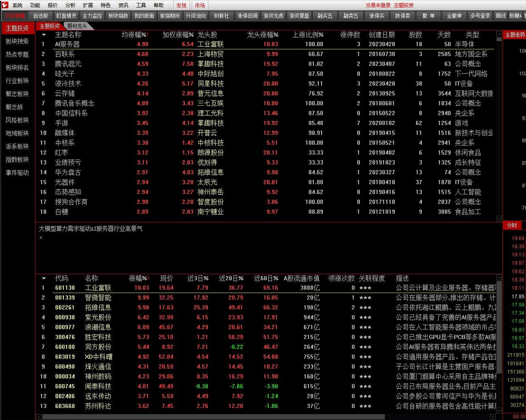Click the 盯盘精灵 toolbar button

[67, 16]
